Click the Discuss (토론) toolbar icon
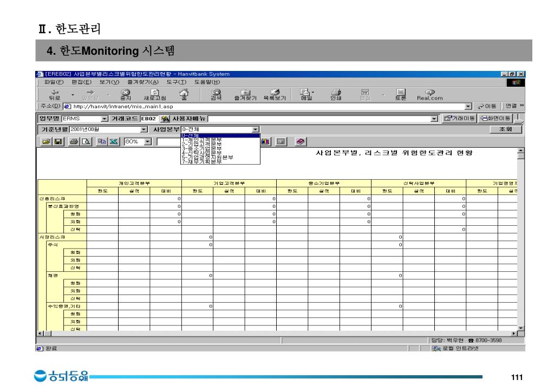Image resolution: width=554 pixels, height=392 pixels. [400, 95]
